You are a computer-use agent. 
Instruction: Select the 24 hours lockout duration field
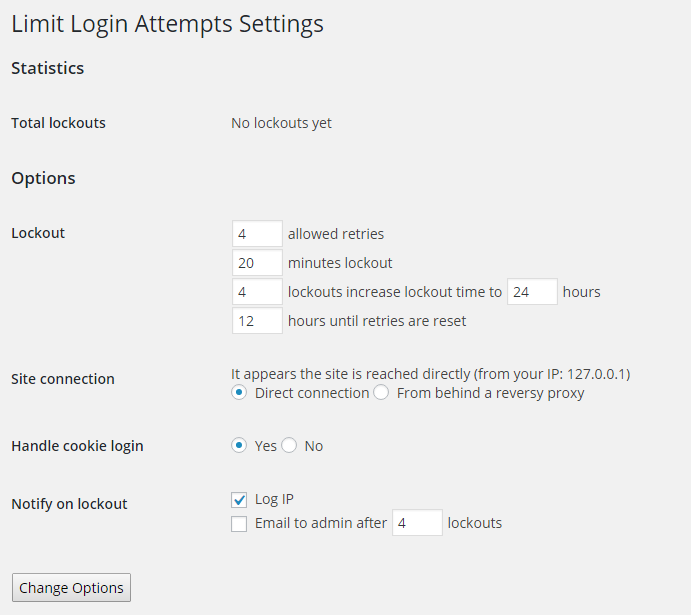532,292
